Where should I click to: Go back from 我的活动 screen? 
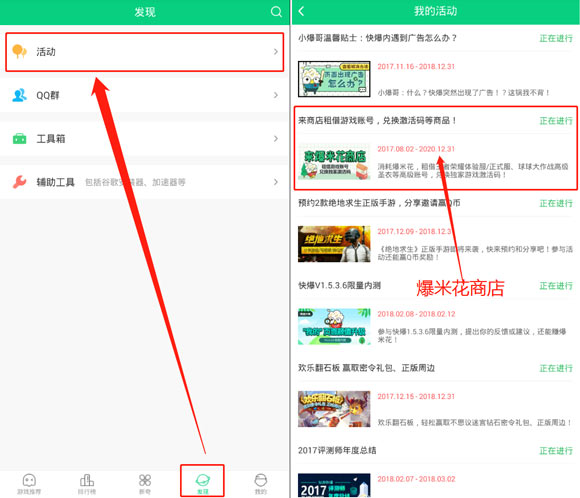click(301, 11)
